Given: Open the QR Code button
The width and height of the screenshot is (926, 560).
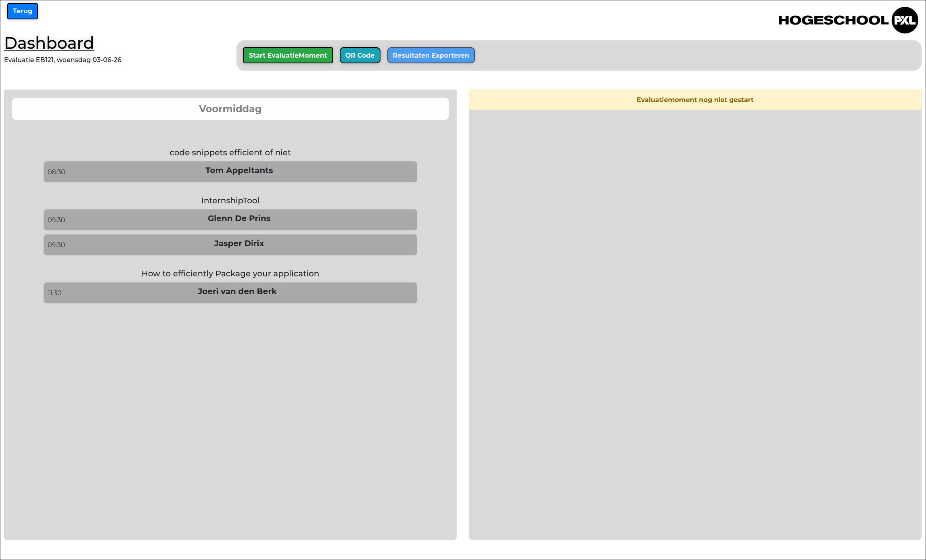Looking at the screenshot, I should click(x=360, y=55).
